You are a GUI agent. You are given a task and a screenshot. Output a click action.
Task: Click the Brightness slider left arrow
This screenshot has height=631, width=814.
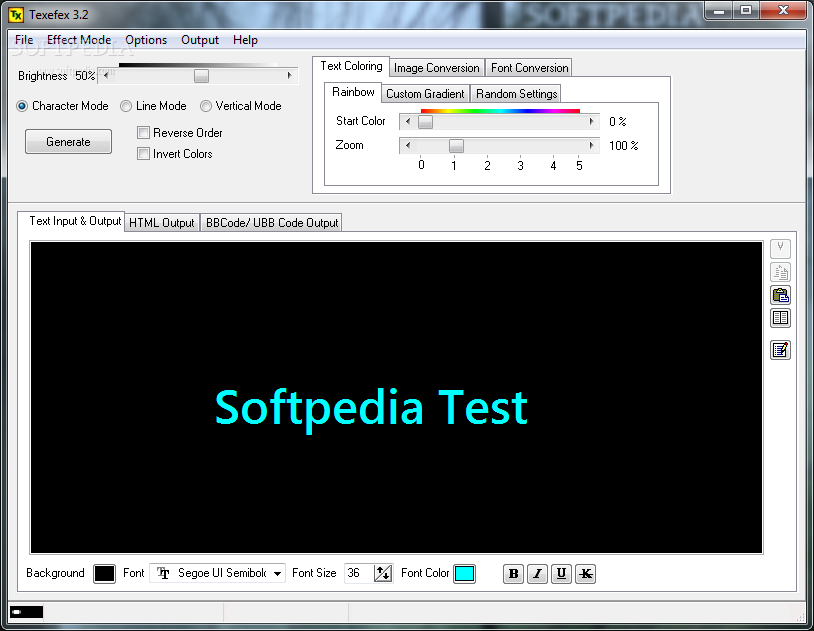pos(106,76)
